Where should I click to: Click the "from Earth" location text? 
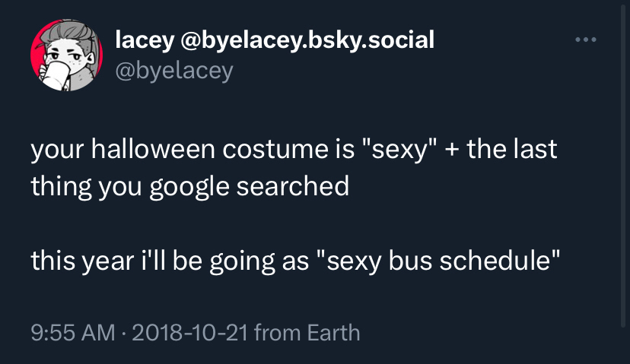[x=307, y=332]
